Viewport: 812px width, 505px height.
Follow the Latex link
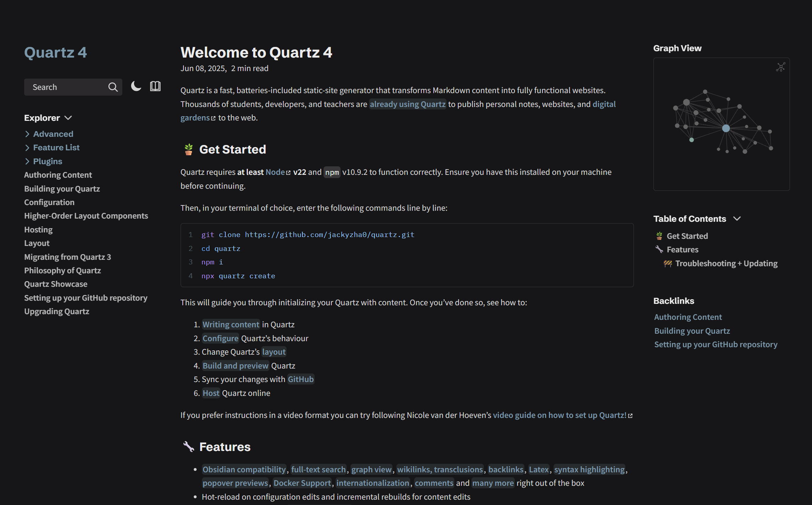click(x=539, y=469)
